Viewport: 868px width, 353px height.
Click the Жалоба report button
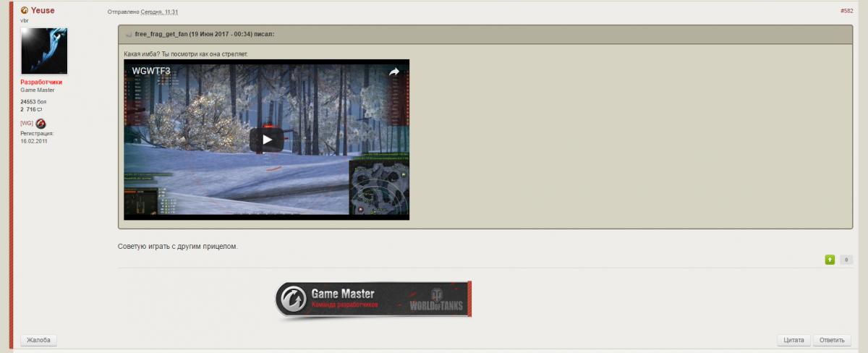[38, 340]
